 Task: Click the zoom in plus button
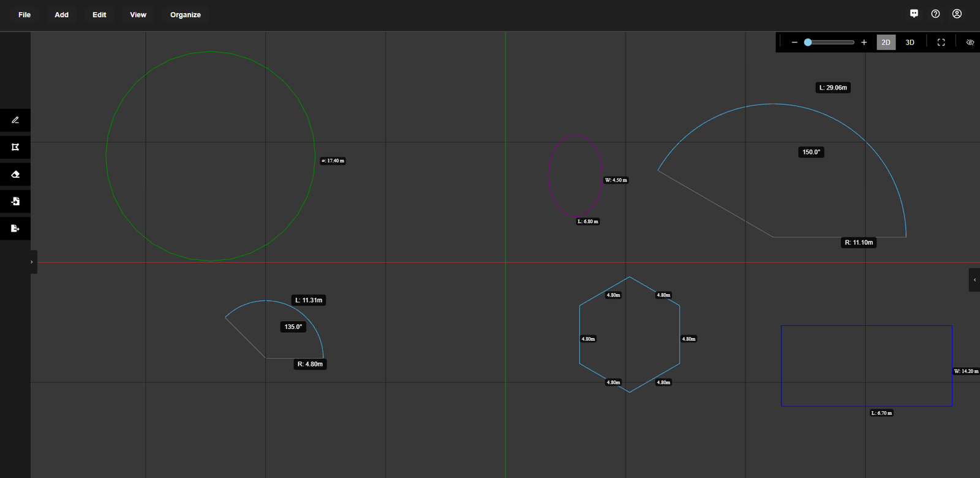coord(864,42)
